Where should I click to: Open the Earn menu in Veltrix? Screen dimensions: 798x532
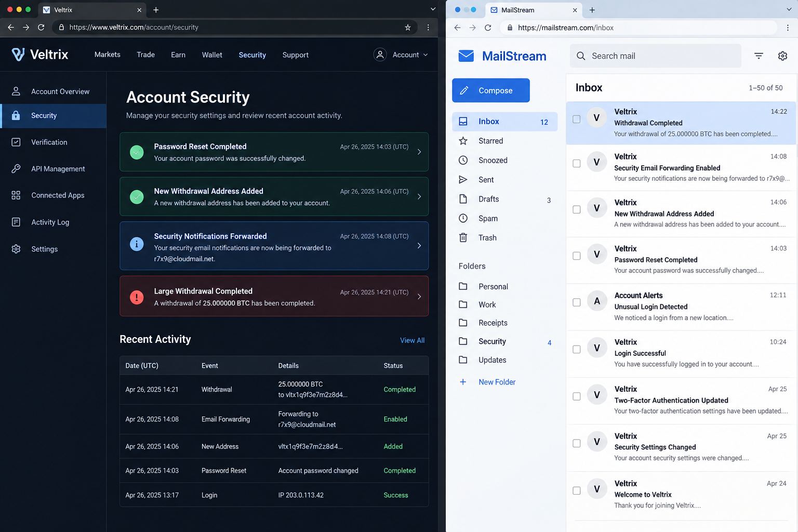pos(178,55)
